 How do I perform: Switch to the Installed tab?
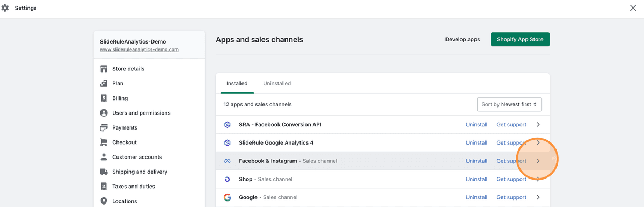237,83
